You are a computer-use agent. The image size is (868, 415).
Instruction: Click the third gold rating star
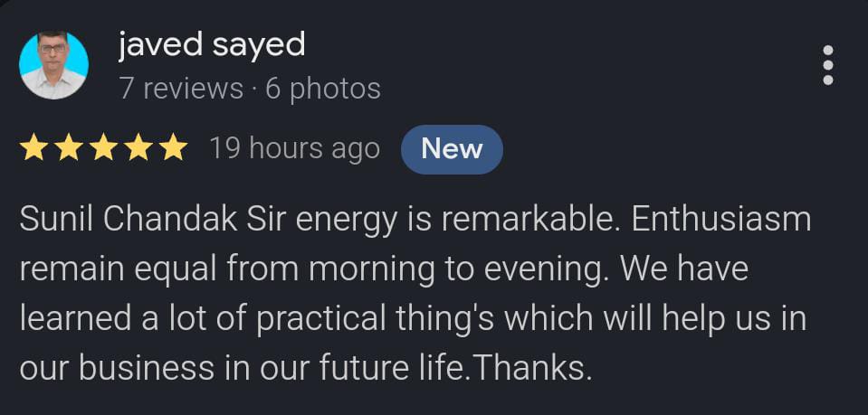click(103, 148)
